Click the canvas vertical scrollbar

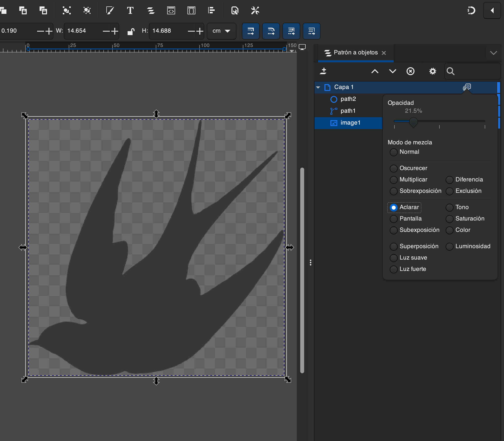coord(302,270)
